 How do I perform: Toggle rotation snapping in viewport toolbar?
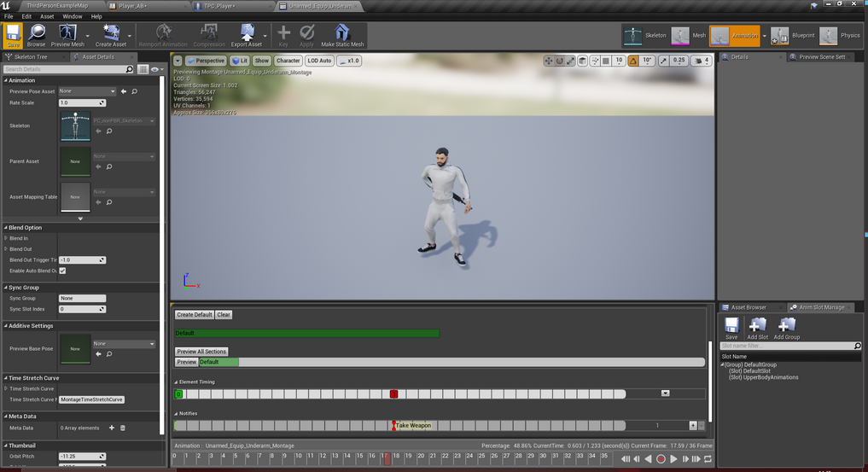tap(633, 61)
